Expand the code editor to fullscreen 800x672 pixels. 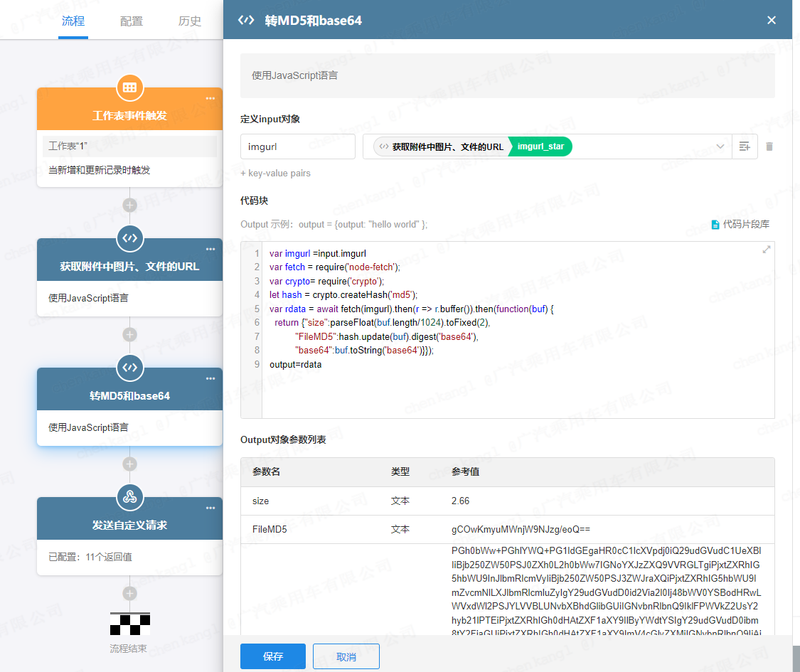click(x=767, y=250)
